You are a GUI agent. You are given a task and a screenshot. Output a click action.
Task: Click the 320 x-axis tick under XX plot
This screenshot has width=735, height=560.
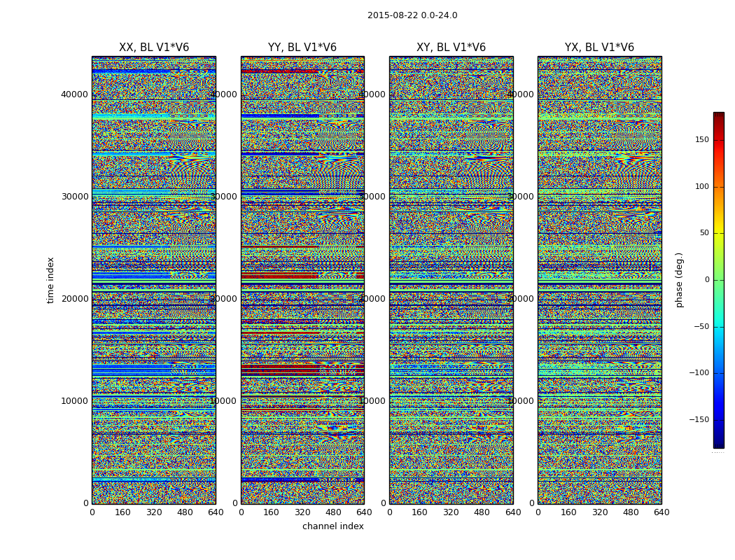point(154,512)
